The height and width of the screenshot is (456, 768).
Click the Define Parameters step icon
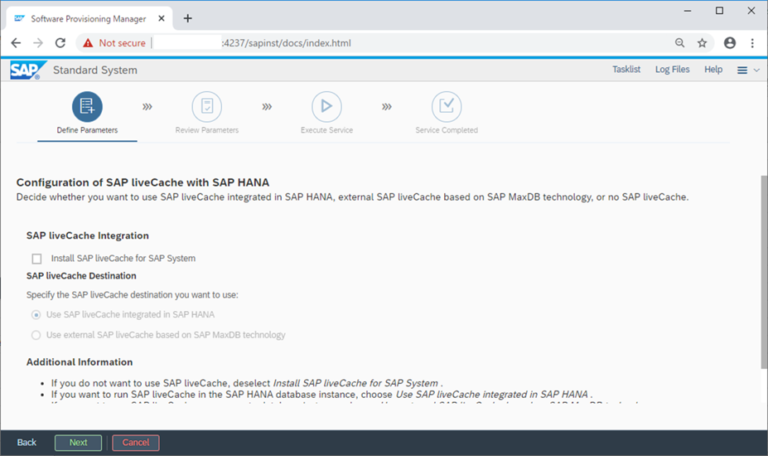click(x=87, y=106)
